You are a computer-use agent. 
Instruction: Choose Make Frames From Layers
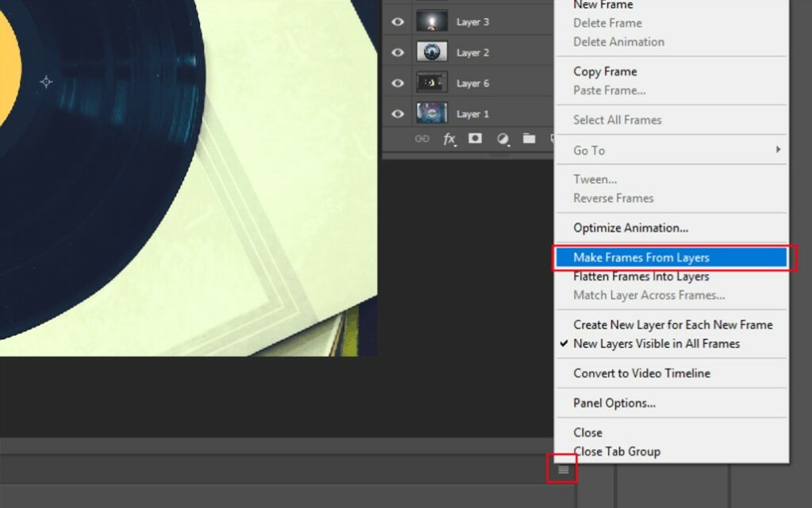pos(641,258)
